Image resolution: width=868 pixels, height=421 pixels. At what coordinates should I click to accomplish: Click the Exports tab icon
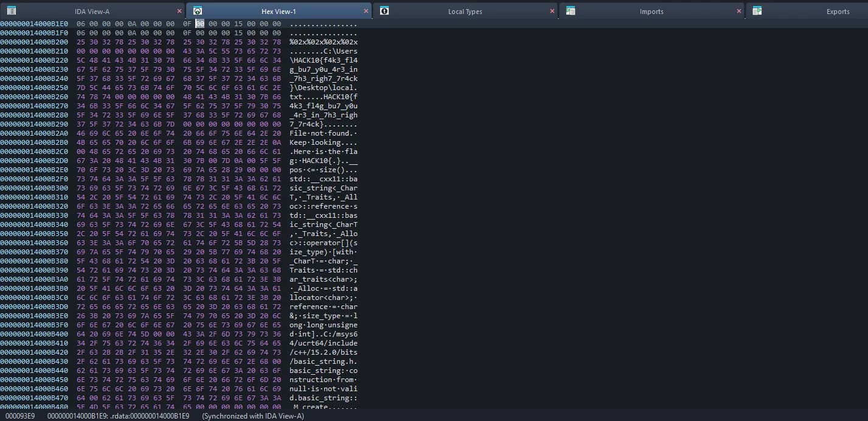(x=757, y=11)
